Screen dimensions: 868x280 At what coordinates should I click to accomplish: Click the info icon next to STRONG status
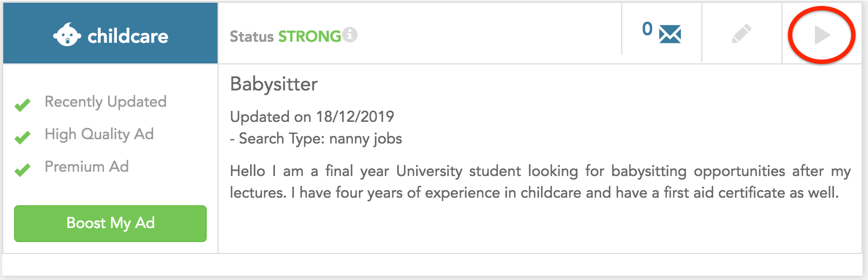point(350,35)
